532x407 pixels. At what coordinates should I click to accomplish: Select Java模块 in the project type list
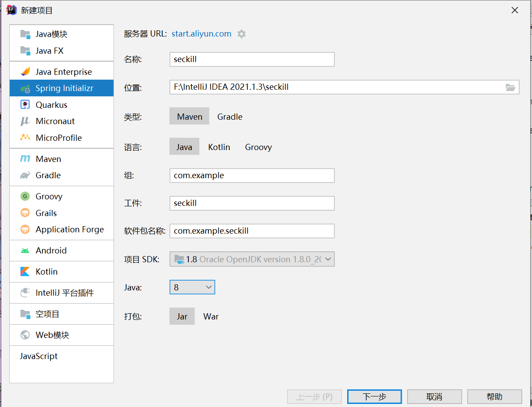coord(62,34)
